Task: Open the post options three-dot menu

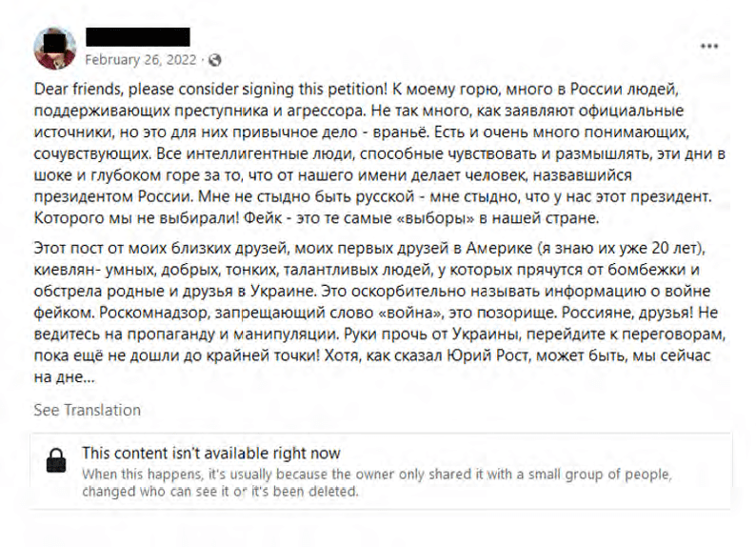Action: pos(709,45)
